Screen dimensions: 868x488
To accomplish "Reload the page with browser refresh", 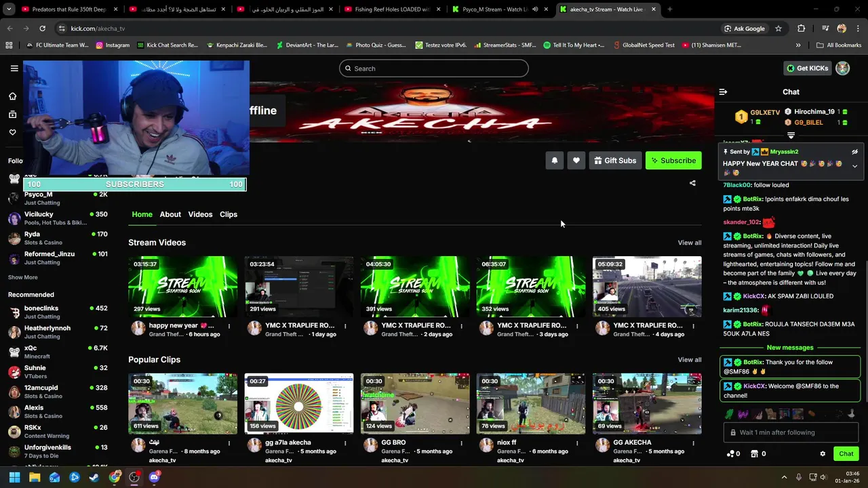I will click(x=42, y=28).
